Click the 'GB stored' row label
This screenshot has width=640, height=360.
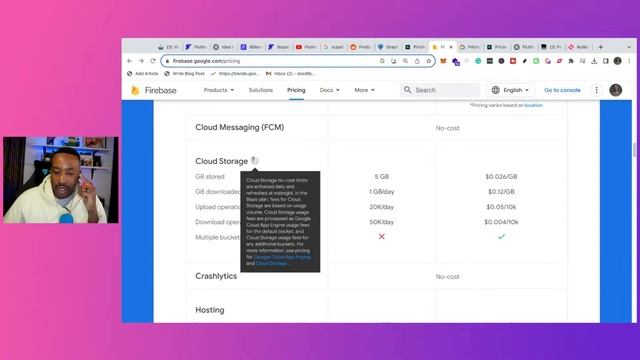210,177
